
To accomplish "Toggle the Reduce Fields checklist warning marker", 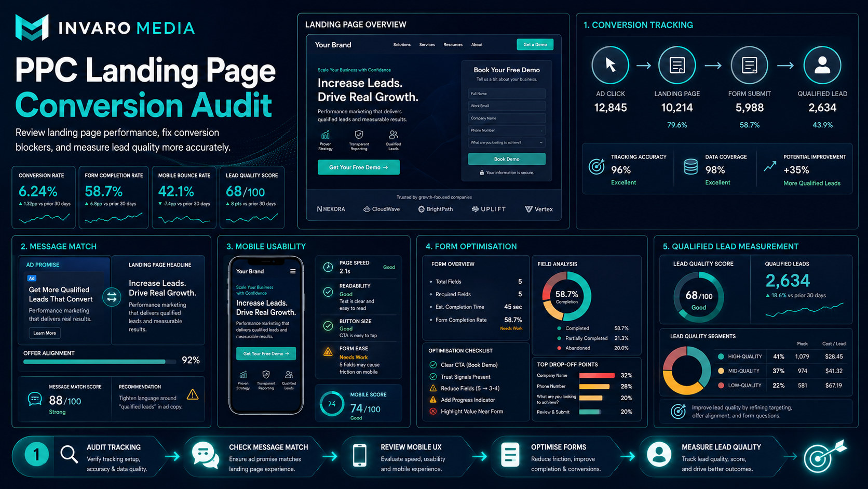I will 433,388.
